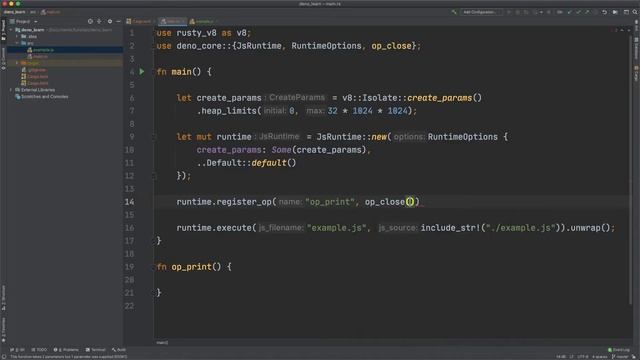Toggle the Cargo right sidebar tab

(636, 73)
